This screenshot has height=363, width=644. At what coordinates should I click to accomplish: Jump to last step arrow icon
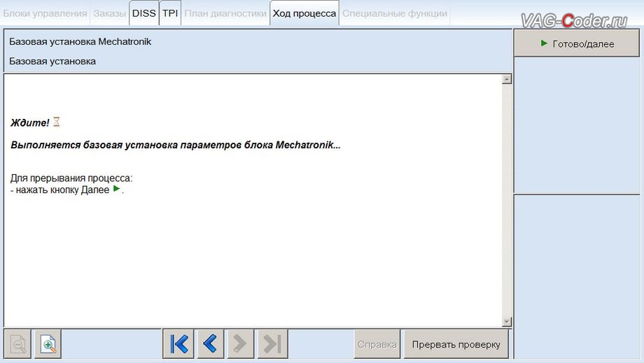tap(272, 343)
